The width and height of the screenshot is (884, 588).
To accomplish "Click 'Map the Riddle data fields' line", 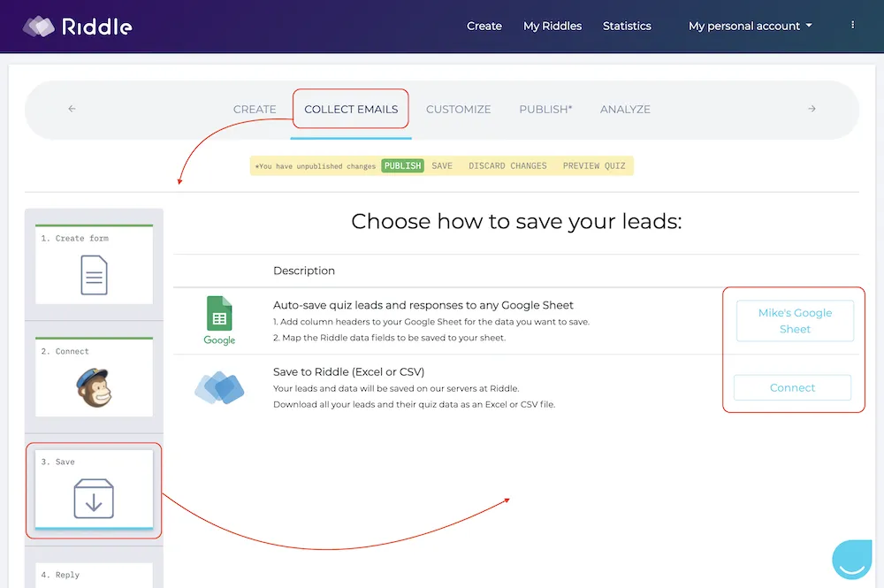I will [x=389, y=338].
